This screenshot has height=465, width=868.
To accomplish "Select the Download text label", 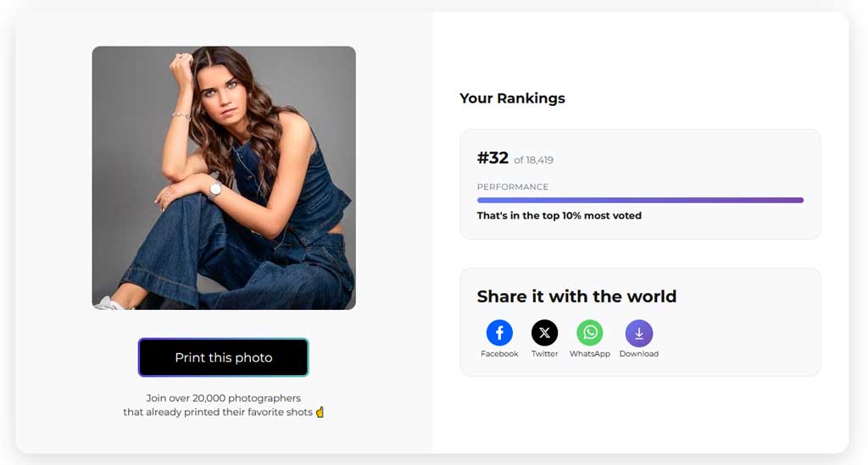I will click(638, 354).
